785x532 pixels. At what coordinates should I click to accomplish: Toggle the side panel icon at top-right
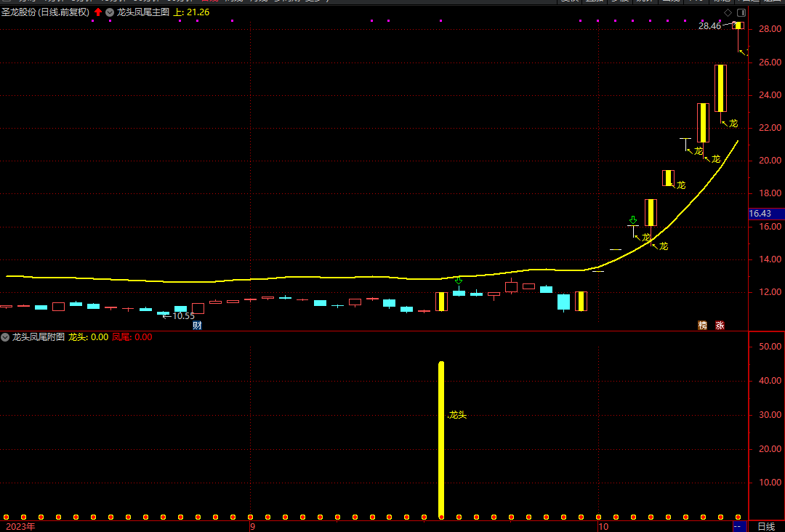tap(741, 12)
